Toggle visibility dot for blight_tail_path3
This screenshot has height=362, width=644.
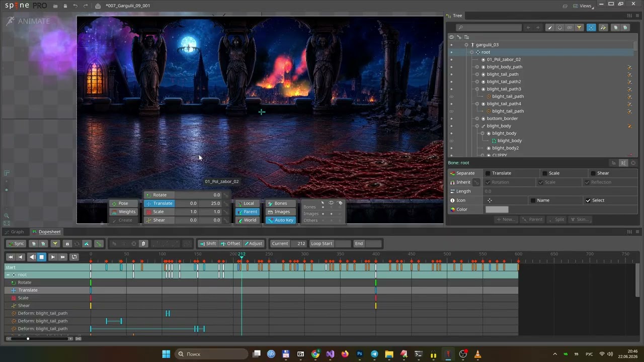click(x=451, y=89)
